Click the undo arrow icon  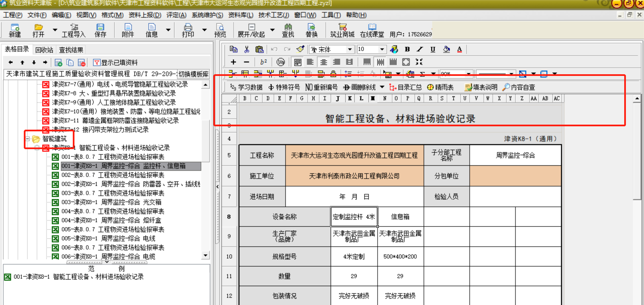click(274, 49)
